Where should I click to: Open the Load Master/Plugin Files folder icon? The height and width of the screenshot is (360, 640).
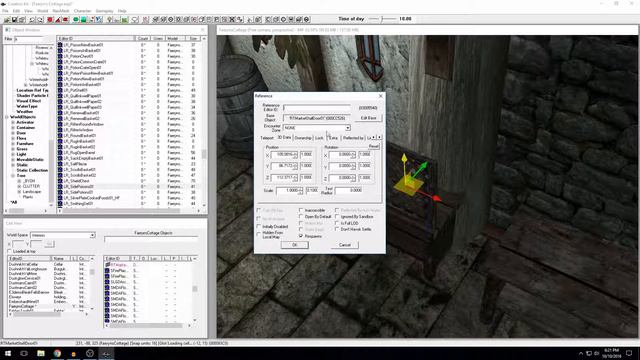click(7, 19)
